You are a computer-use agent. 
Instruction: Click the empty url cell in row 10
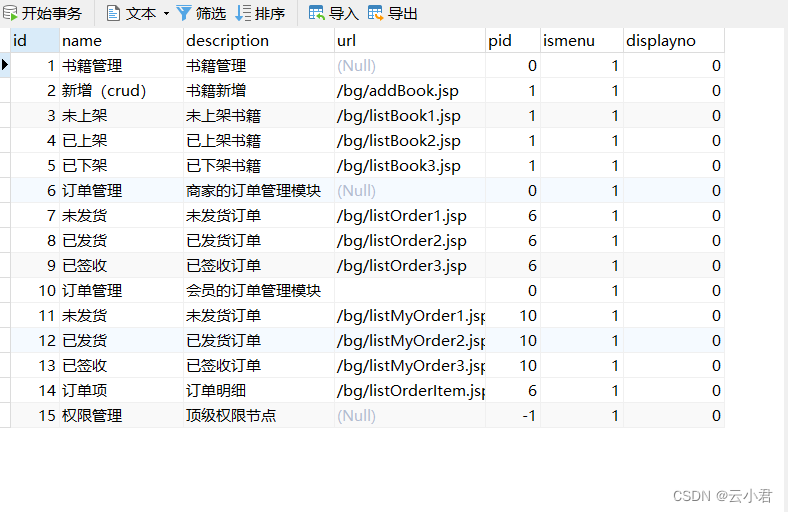pos(410,290)
